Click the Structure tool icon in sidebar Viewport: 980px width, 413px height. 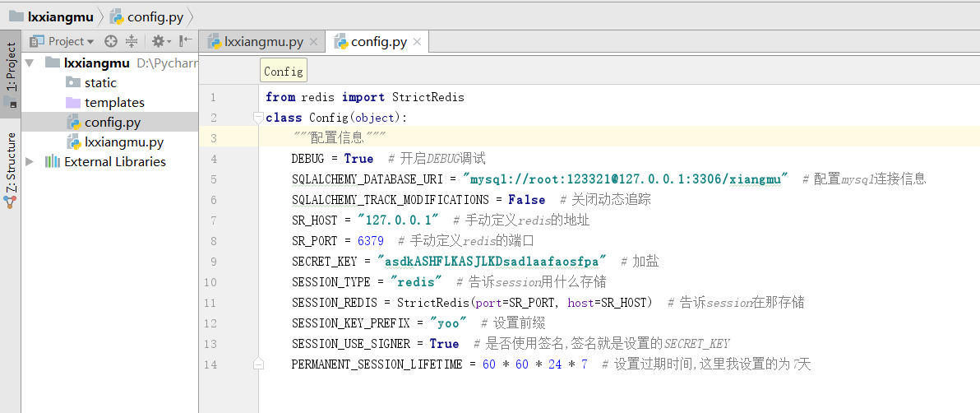tap(10, 202)
